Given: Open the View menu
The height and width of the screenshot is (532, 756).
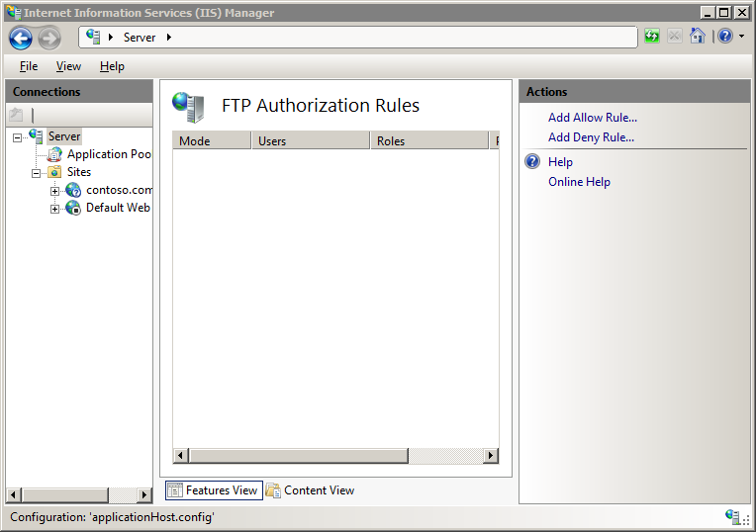Looking at the screenshot, I should coord(68,66).
